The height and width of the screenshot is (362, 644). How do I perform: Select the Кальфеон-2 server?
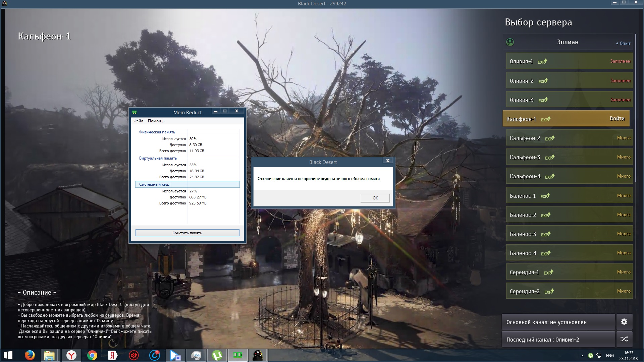click(x=569, y=138)
